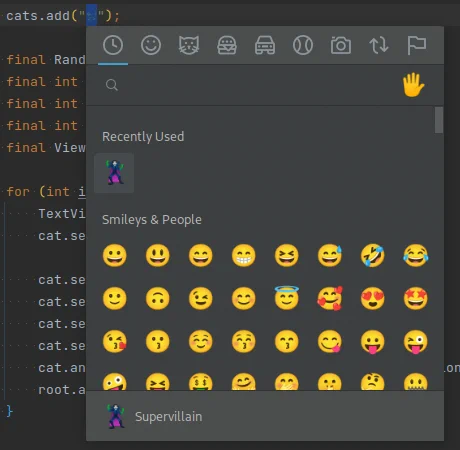Click the magnifier search icon
This screenshot has height=450, width=460.
tap(112, 85)
